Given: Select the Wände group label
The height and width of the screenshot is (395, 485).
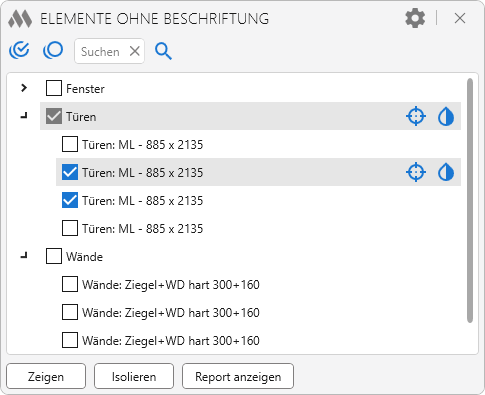Looking at the screenshot, I should [x=84, y=257].
